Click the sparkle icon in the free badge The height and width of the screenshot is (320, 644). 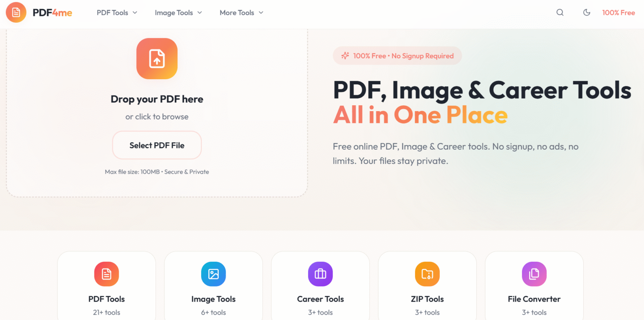(345, 55)
